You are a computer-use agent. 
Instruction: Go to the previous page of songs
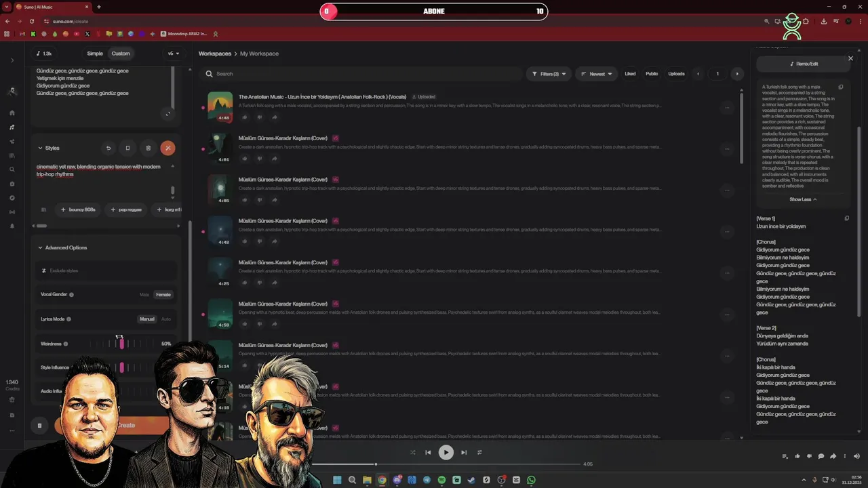pos(698,74)
